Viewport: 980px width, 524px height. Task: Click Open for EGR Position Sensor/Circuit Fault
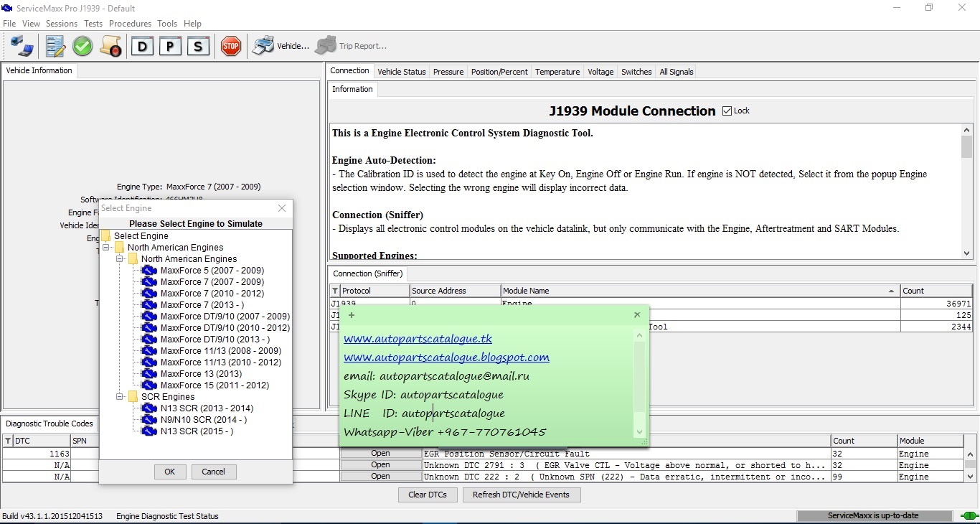pos(380,454)
